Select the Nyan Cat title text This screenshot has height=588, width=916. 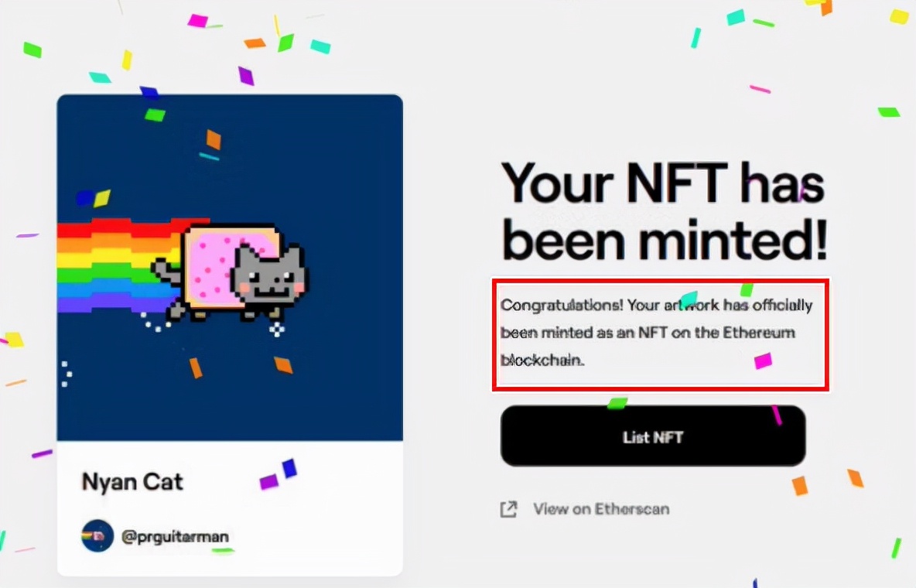click(132, 482)
